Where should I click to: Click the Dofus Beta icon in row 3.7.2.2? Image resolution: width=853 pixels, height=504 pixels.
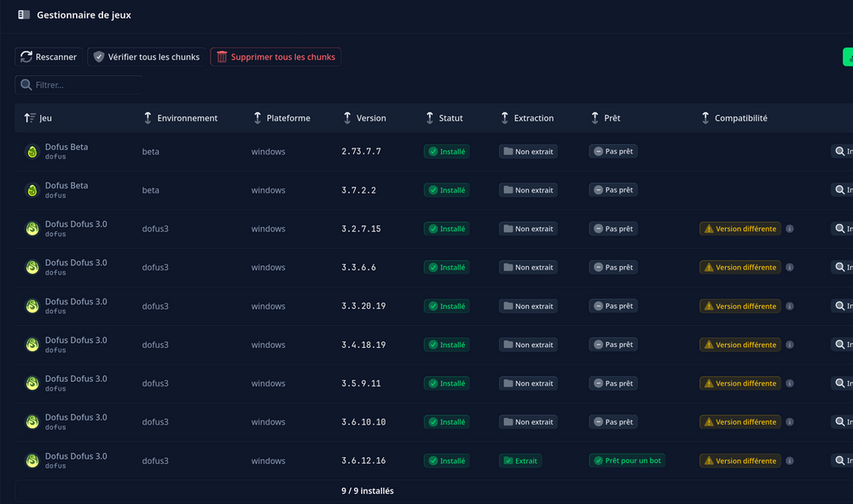32,190
